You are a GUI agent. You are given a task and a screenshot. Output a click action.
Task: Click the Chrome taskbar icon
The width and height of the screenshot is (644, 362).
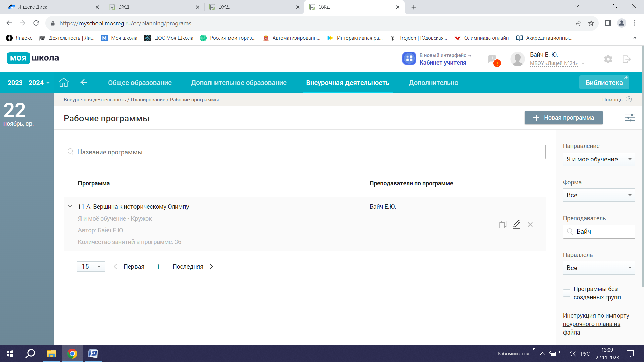[x=72, y=354]
